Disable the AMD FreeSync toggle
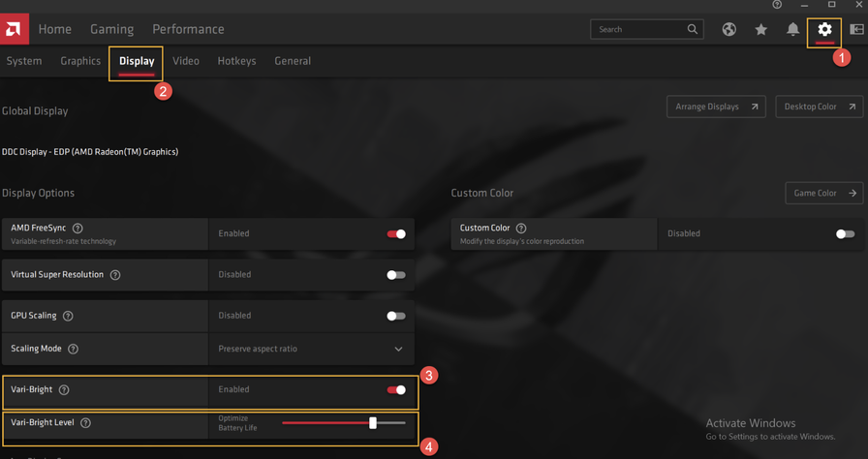This screenshot has height=459, width=868. [396, 233]
